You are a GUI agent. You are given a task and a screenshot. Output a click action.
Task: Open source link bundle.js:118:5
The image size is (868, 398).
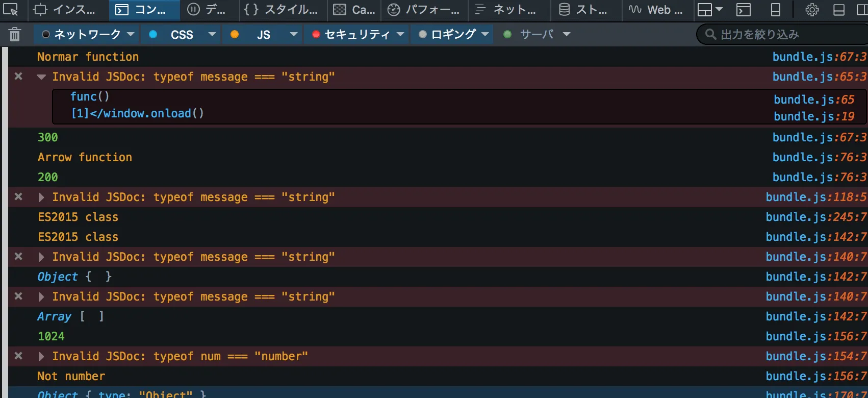coord(816,197)
